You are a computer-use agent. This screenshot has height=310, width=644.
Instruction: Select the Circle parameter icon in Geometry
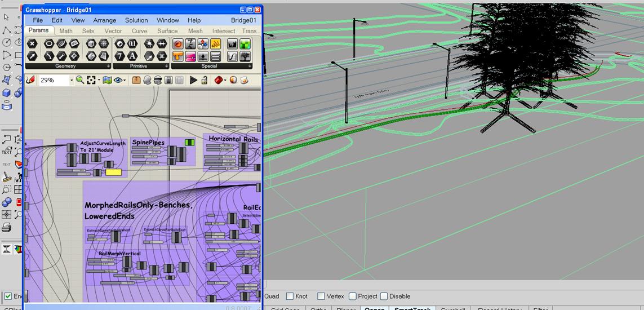point(49,44)
